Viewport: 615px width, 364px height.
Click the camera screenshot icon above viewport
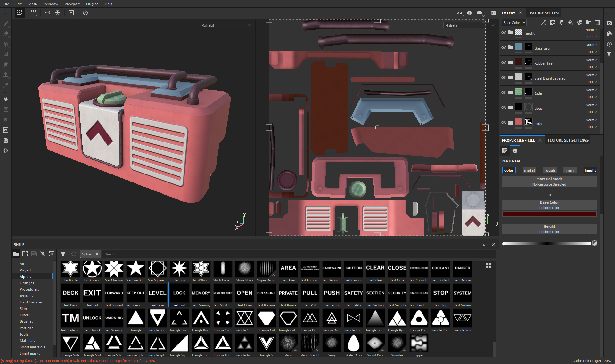point(494,13)
